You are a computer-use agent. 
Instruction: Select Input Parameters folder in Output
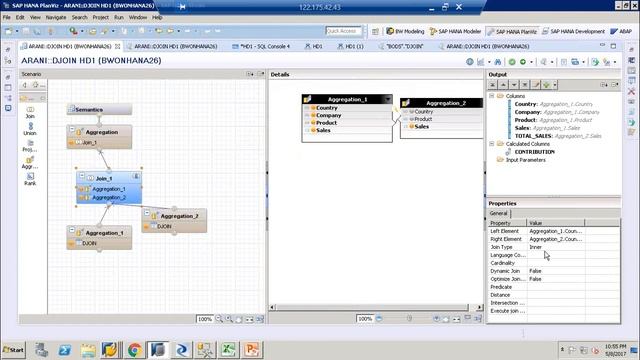[x=525, y=160]
